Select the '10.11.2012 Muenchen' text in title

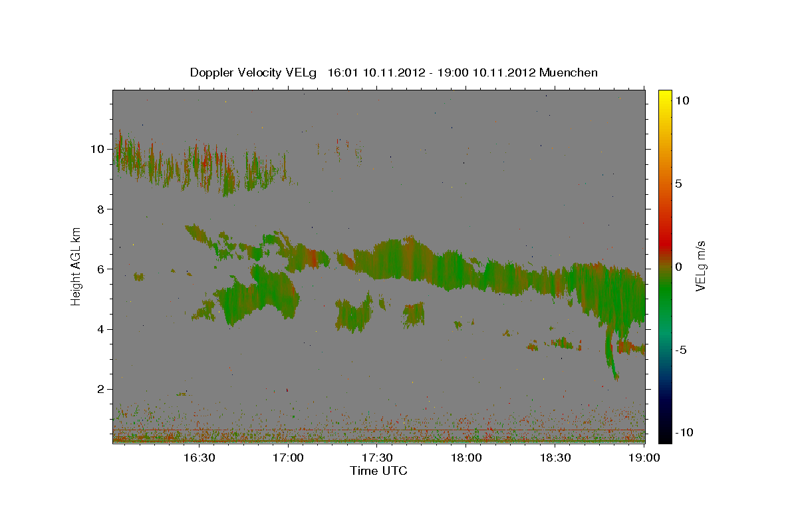coord(535,72)
